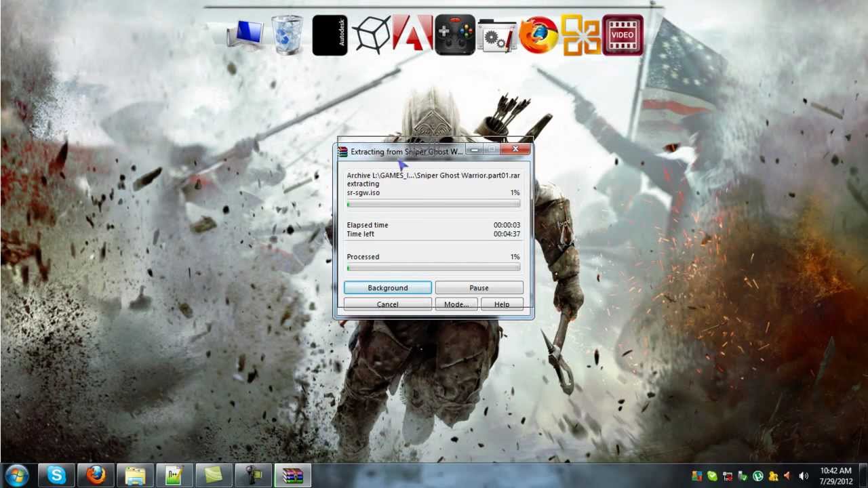The image size is (868, 488).
Task: Launch Firefox-Chrome browser dock icon
Action: click(x=538, y=35)
